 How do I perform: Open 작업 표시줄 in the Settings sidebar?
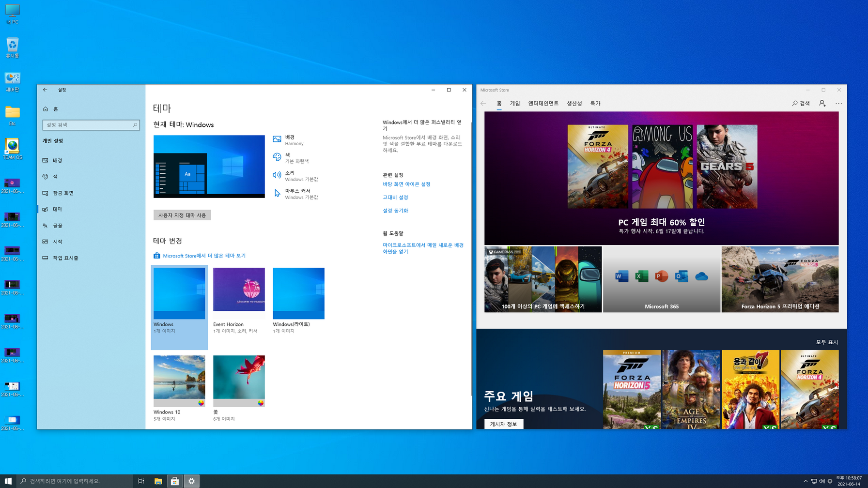pos(91,258)
